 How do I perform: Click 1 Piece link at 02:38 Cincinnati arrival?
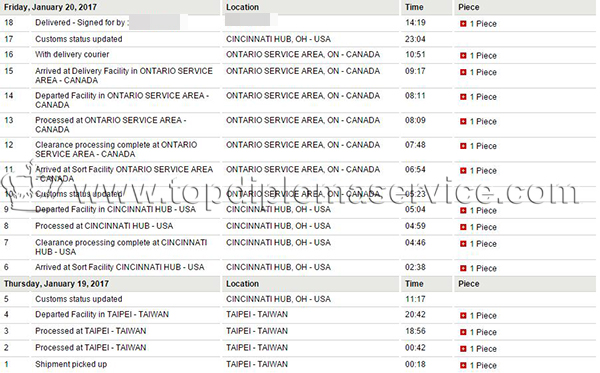(x=483, y=268)
